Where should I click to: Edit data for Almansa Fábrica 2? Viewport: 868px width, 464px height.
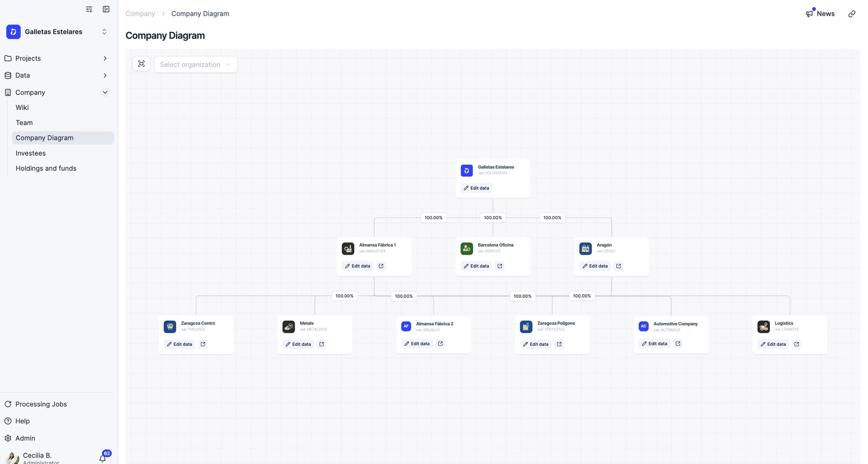tap(417, 344)
